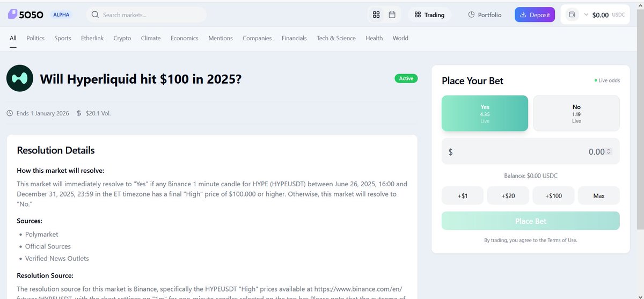Click "Balance: $0.00 USDC" text
Screen dimensions: 644x299
(x=531, y=176)
